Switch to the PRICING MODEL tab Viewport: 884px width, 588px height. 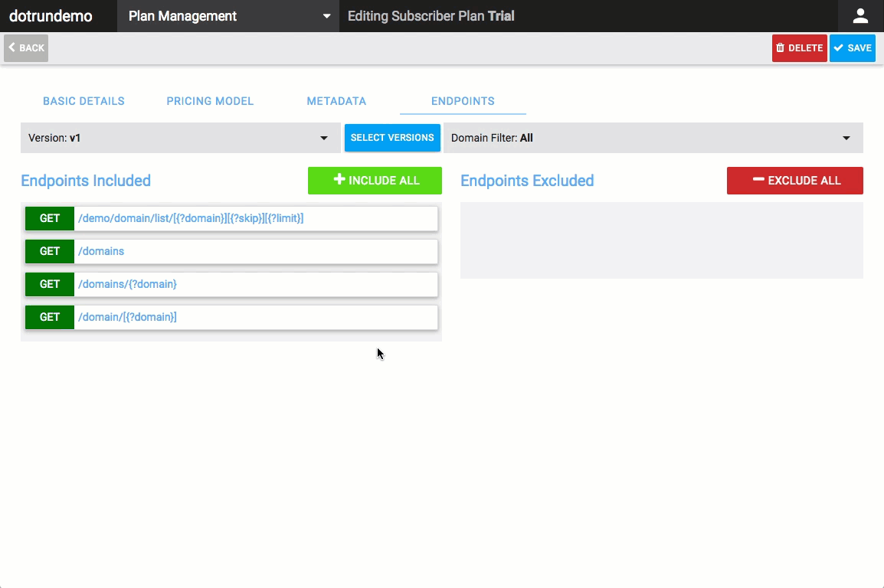(x=210, y=101)
